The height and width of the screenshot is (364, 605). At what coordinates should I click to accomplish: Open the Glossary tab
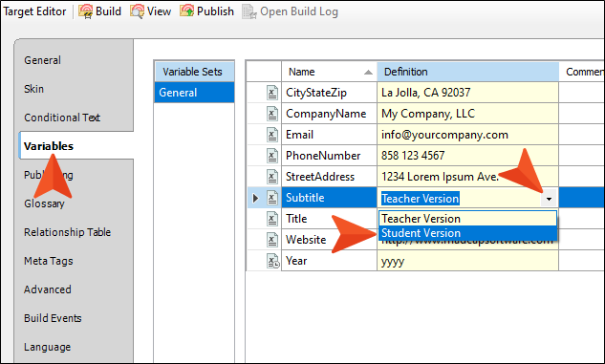click(44, 203)
